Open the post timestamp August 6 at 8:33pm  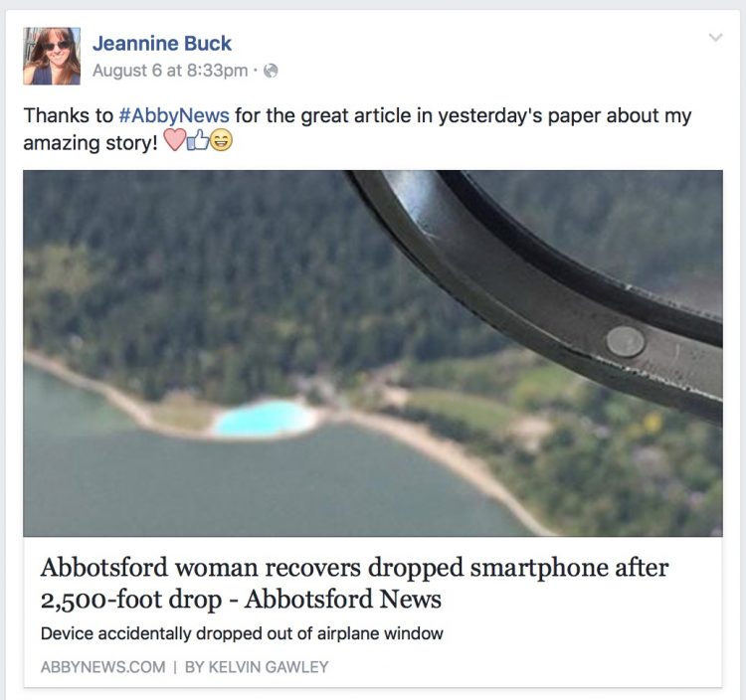coord(170,71)
